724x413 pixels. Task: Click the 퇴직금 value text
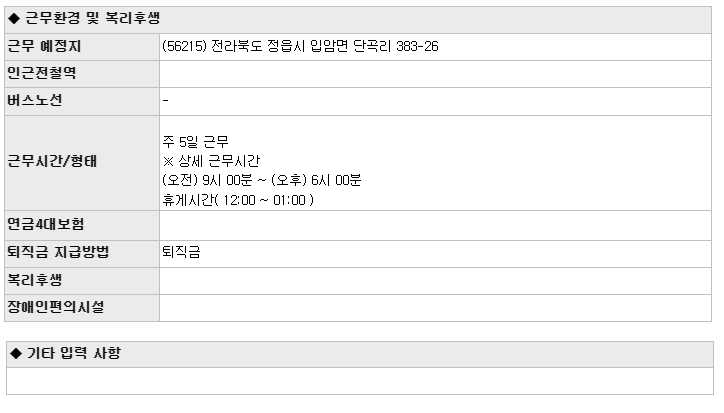pos(181,252)
